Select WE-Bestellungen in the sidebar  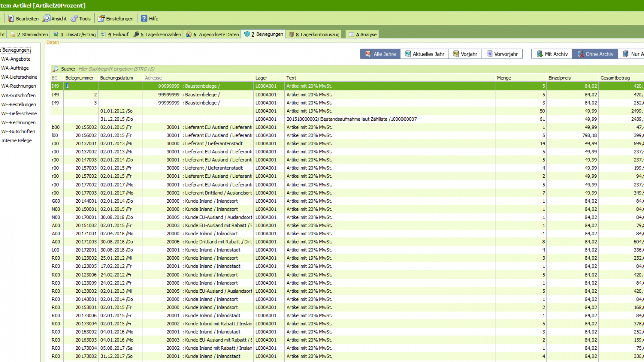(18, 105)
